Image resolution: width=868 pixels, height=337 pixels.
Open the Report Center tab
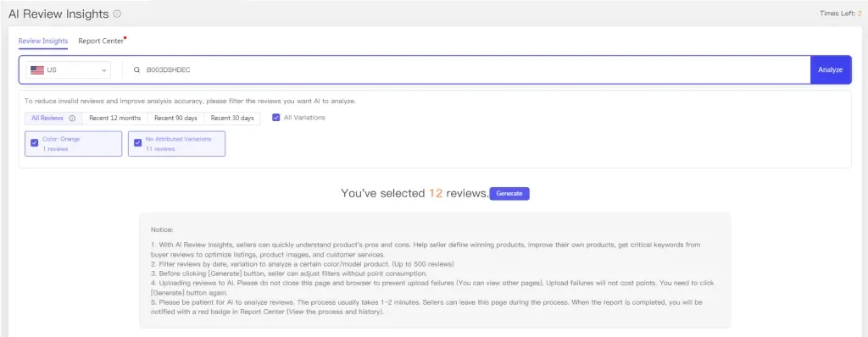click(101, 41)
